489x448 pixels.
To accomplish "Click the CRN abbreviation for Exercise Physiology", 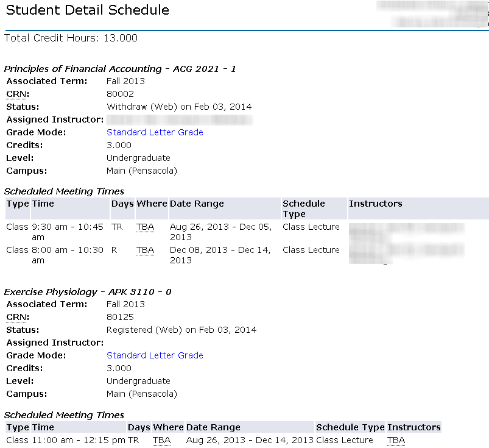I will pos(16,317).
